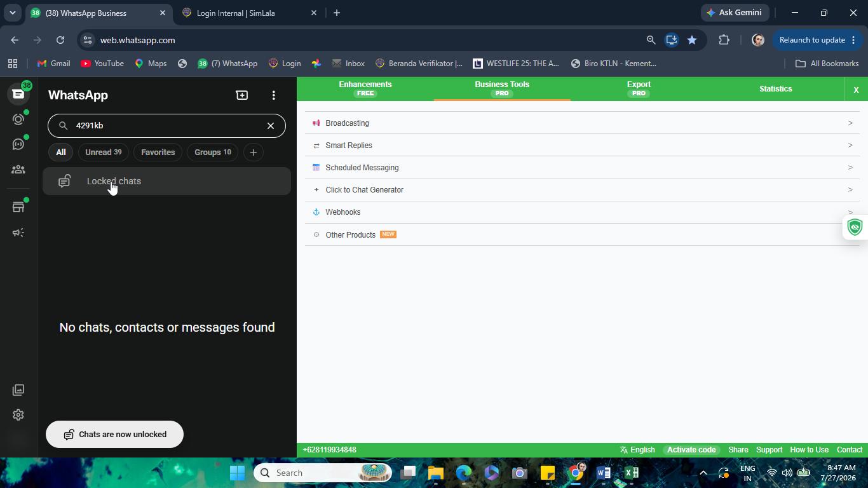Close the extension panel with X

(856, 90)
